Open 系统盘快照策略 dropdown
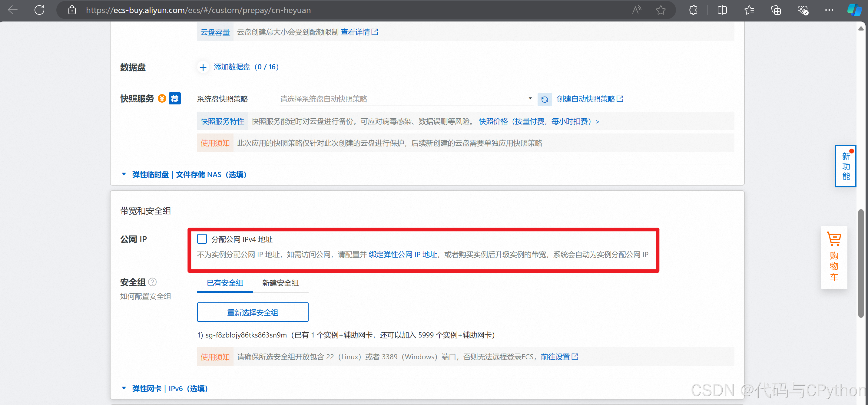This screenshot has width=868, height=405. click(x=406, y=99)
